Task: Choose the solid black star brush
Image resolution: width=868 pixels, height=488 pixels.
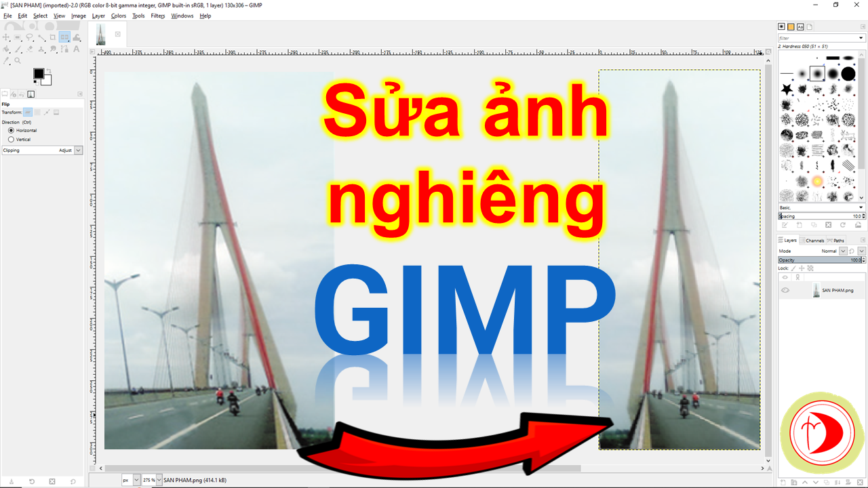Action: [x=787, y=89]
